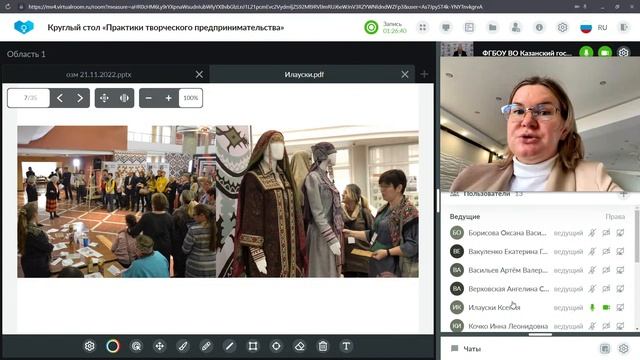Open the layout grid icon in header
The image size is (640, 360).
(x=423, y=27)
